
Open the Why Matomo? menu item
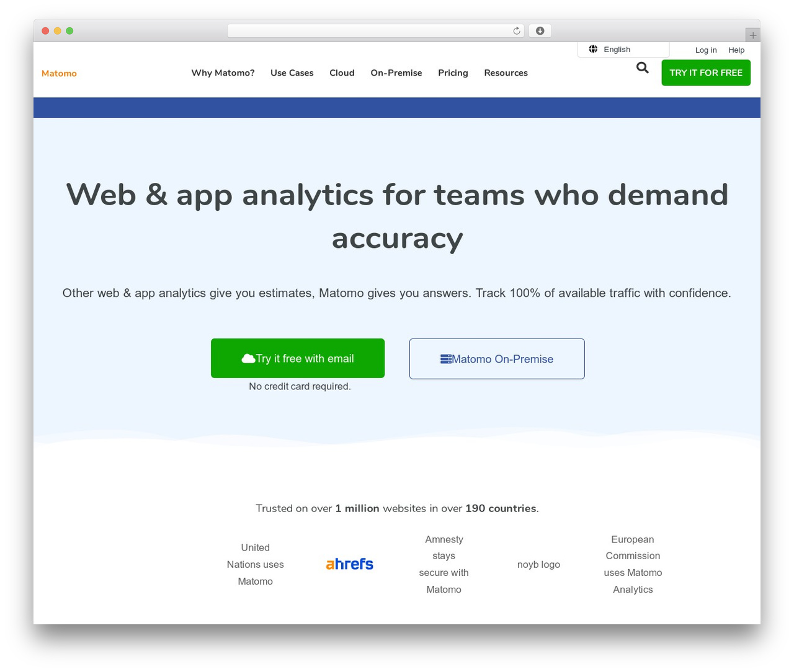(223, 73)
